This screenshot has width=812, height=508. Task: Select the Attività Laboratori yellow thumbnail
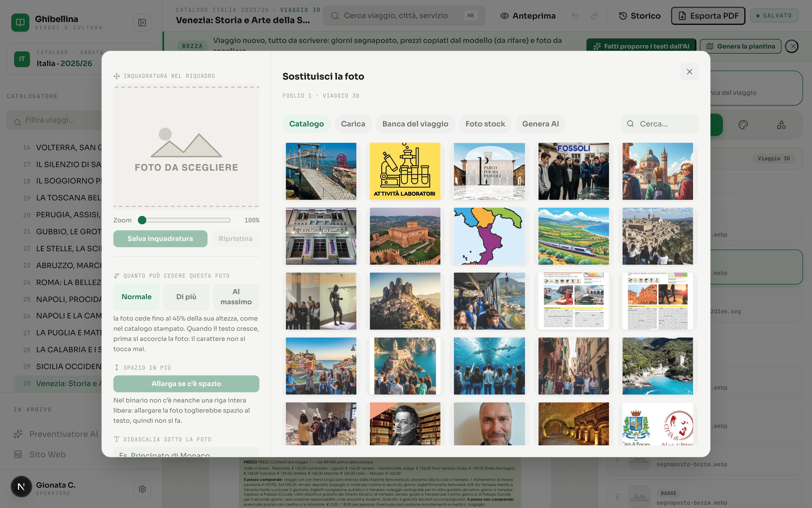click(405, 171)
